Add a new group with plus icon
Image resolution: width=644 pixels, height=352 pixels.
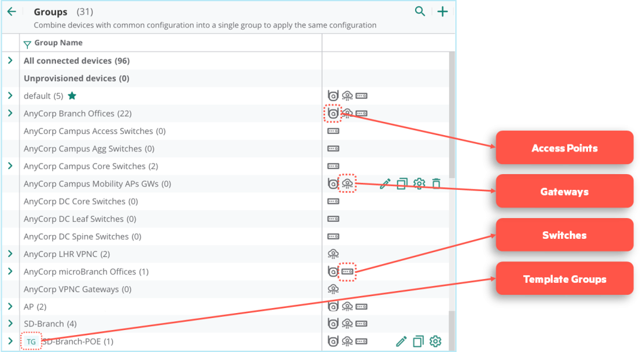[443, 11]
